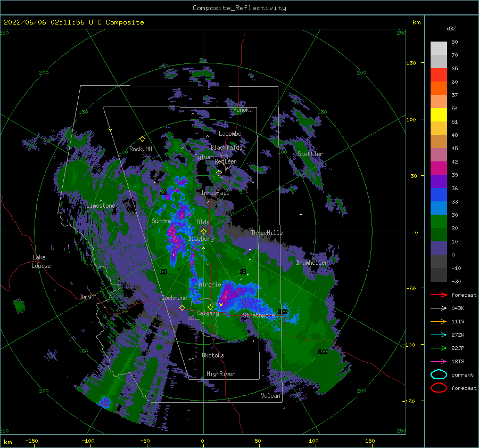The width and height of the screenshot is (479, 448).
Task: Select the slate purple 0-10 dBZ swatch
Action: 439,248
